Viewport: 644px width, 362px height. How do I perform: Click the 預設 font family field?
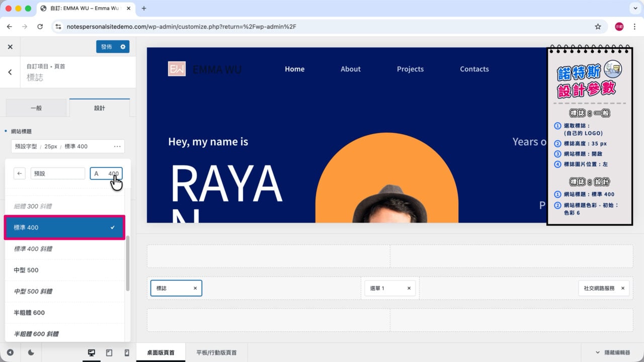[58, 173]
